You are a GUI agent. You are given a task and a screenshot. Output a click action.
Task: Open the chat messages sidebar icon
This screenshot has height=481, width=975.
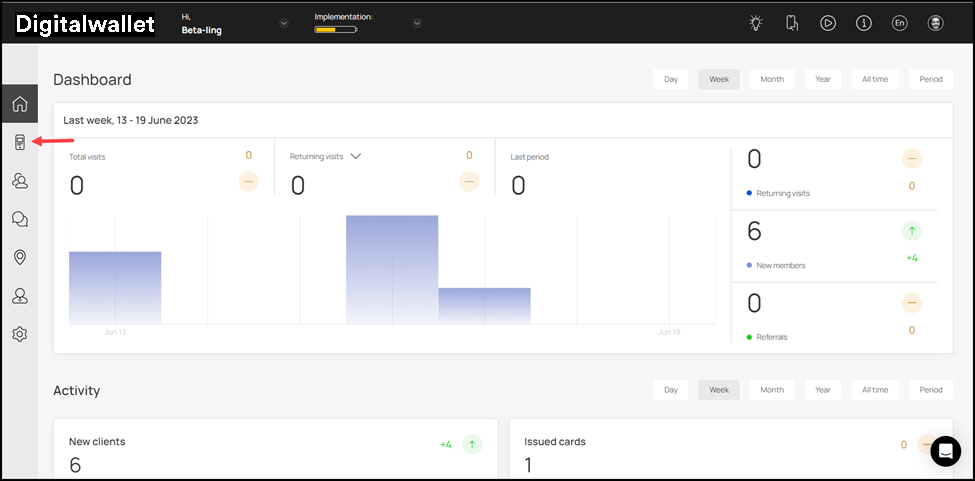[x=19, y=219]
